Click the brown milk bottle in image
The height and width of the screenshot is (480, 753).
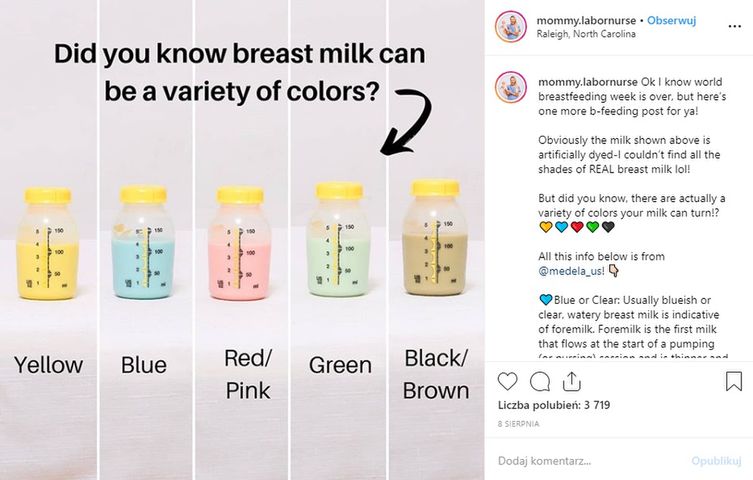click(x=435, y=238)
